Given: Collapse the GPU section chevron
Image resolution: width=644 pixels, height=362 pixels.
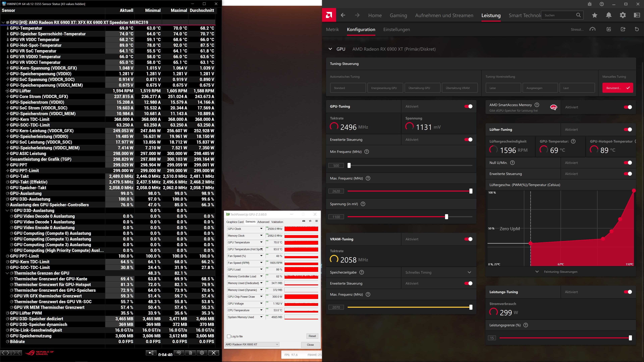Looking at the screenshot, I should [330, 49].
